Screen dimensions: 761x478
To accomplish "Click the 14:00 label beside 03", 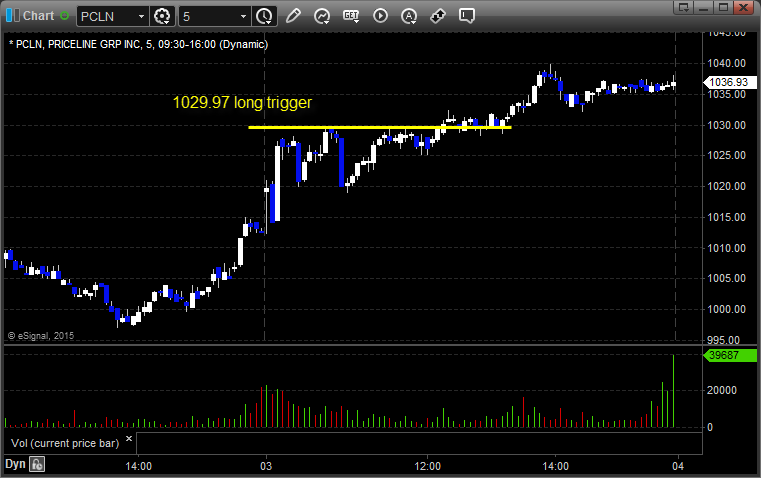I will point(138,466).
